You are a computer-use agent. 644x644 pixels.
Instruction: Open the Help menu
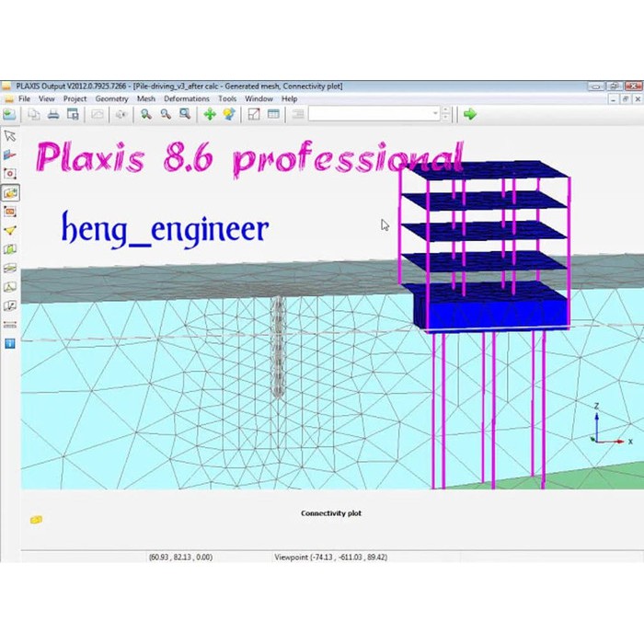289,99
